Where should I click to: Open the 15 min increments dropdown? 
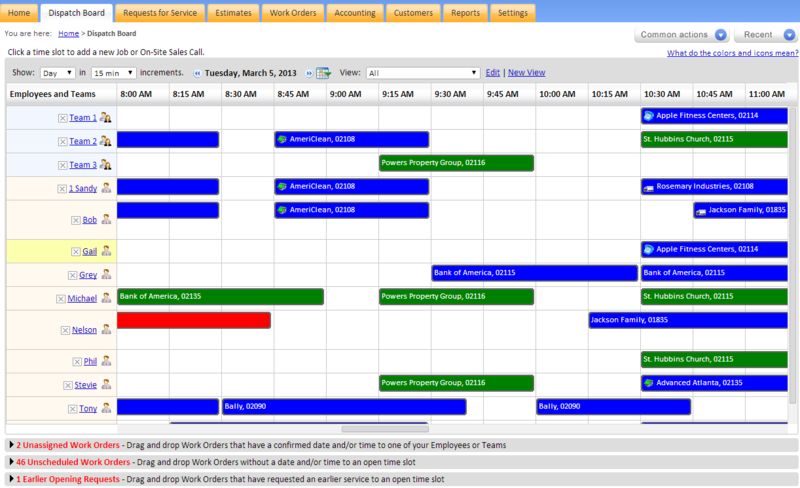tap(114, 73)
